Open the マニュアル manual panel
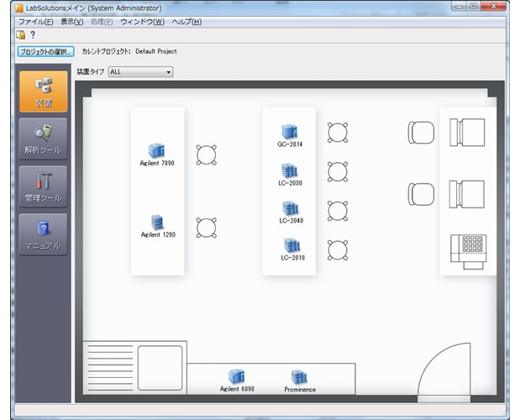 43,234
